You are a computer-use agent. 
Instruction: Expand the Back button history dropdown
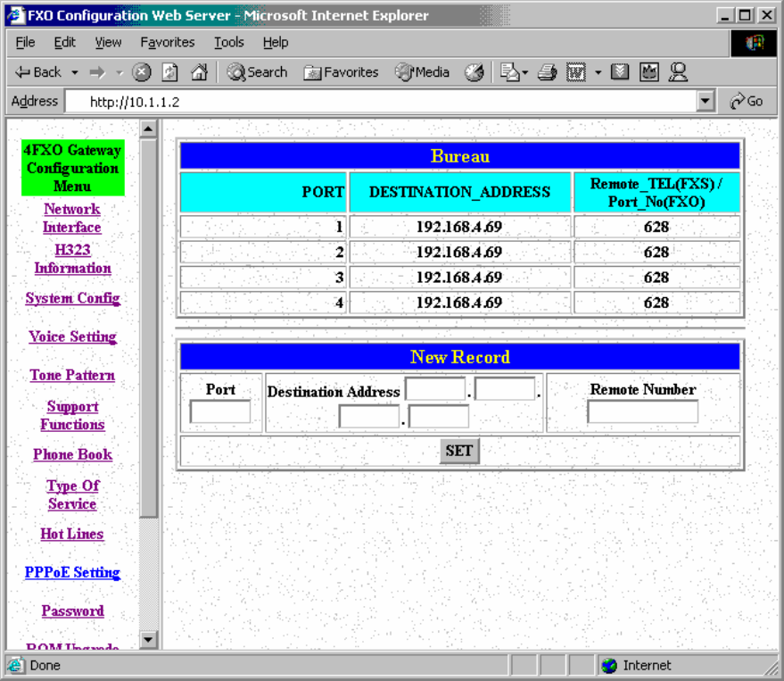pos(75,72)
